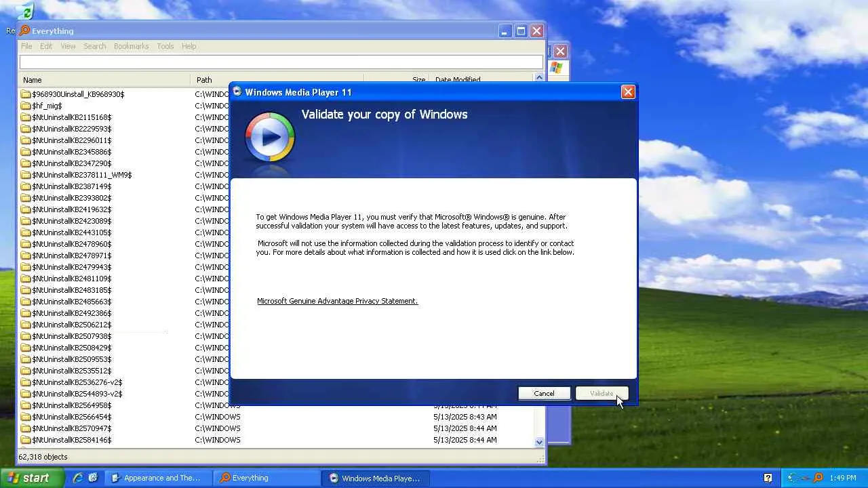Click folder icon beside $NtUninstallKB2115168$

click(26, 117)
